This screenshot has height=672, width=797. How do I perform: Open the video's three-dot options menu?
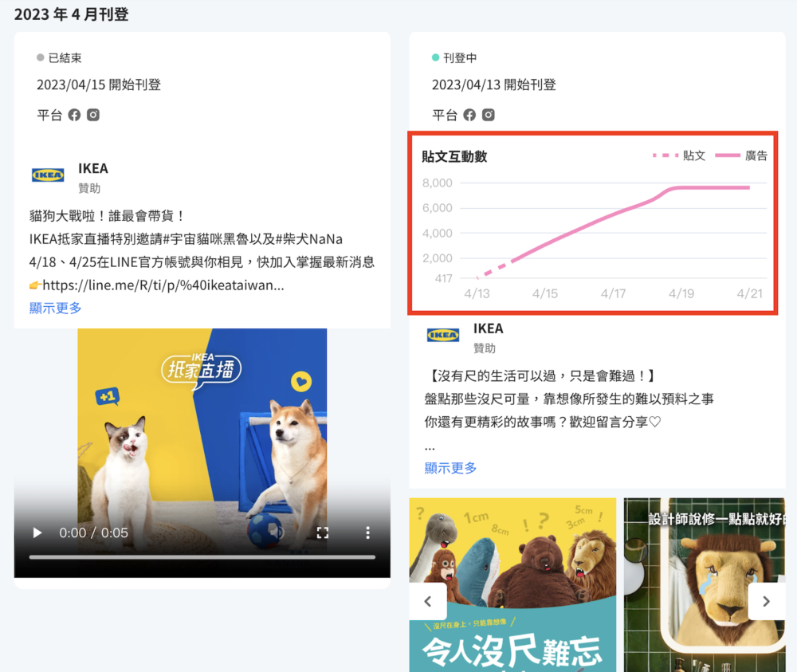coord(367,532)
